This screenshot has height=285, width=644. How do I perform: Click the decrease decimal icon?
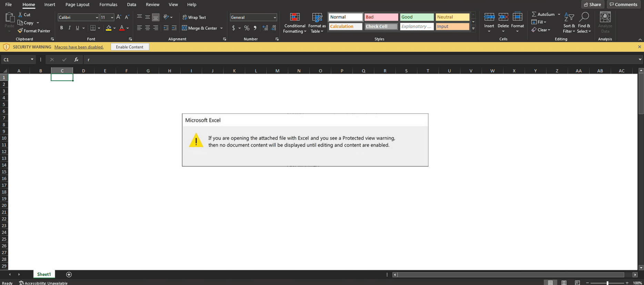coord(273,28)
